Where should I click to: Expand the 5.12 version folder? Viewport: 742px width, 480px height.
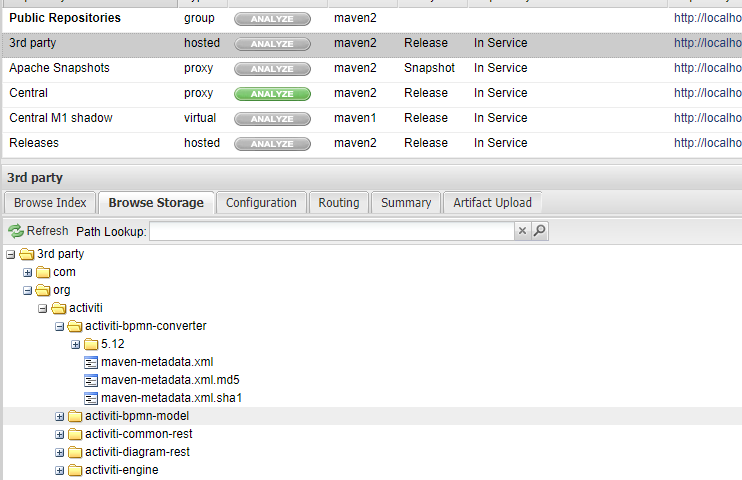[76, 344]
